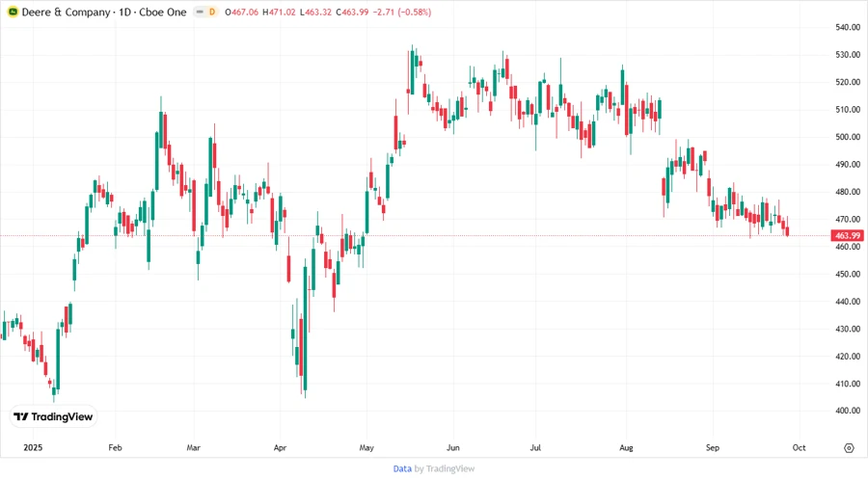Click the 430.00 price axis label

(x=848, y=329)
